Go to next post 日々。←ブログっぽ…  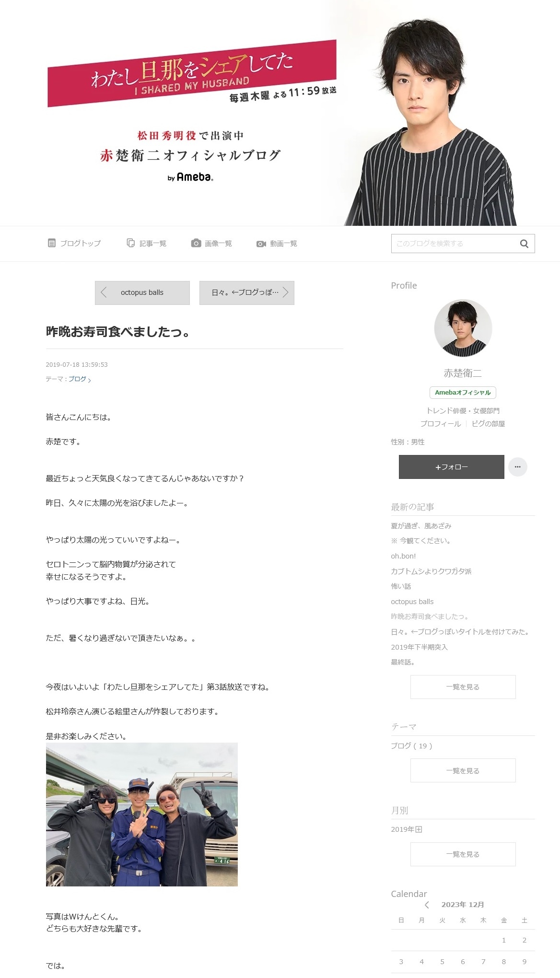click(x=247, y=292)
